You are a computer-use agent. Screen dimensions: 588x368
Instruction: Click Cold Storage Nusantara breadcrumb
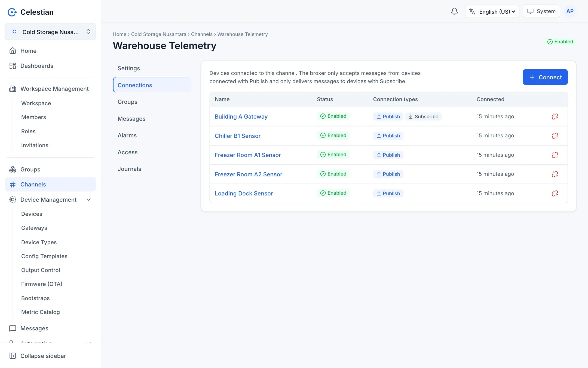[159, 34]
